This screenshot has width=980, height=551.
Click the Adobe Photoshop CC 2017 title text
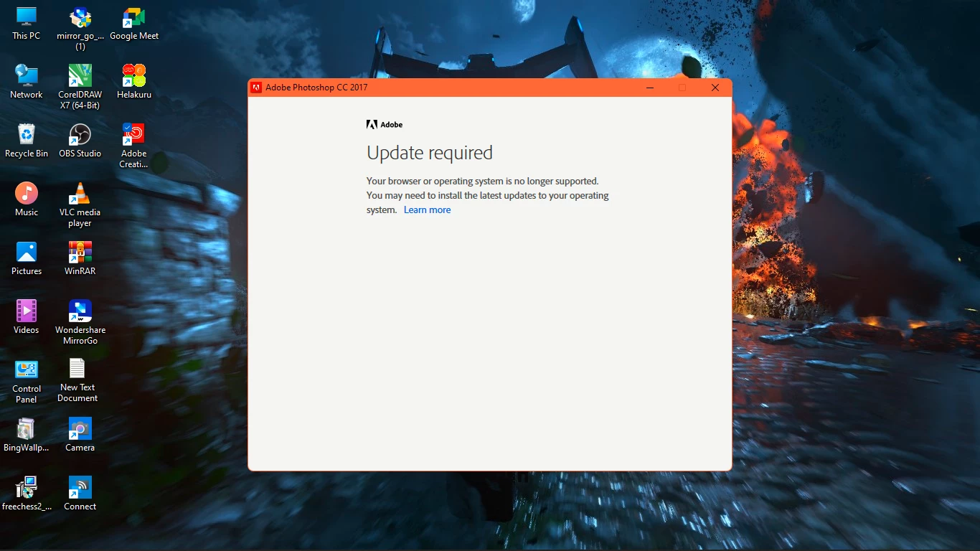[316, 88]
